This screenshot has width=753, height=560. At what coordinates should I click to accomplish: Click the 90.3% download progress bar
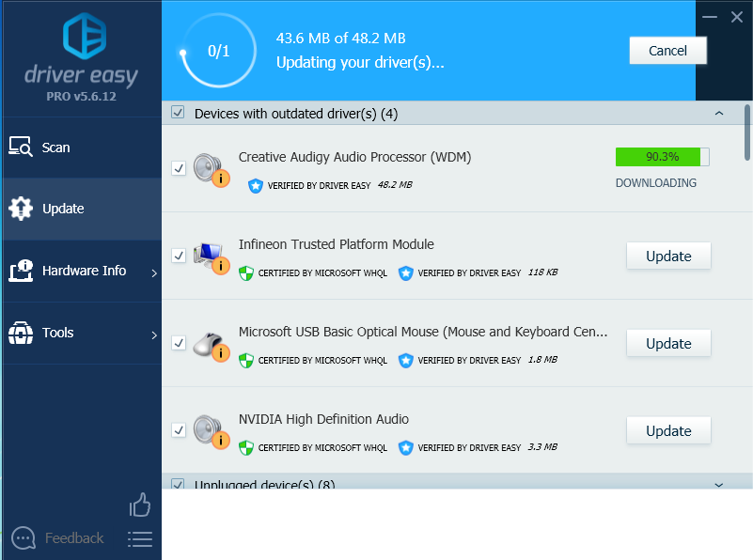tap(662, 157)
